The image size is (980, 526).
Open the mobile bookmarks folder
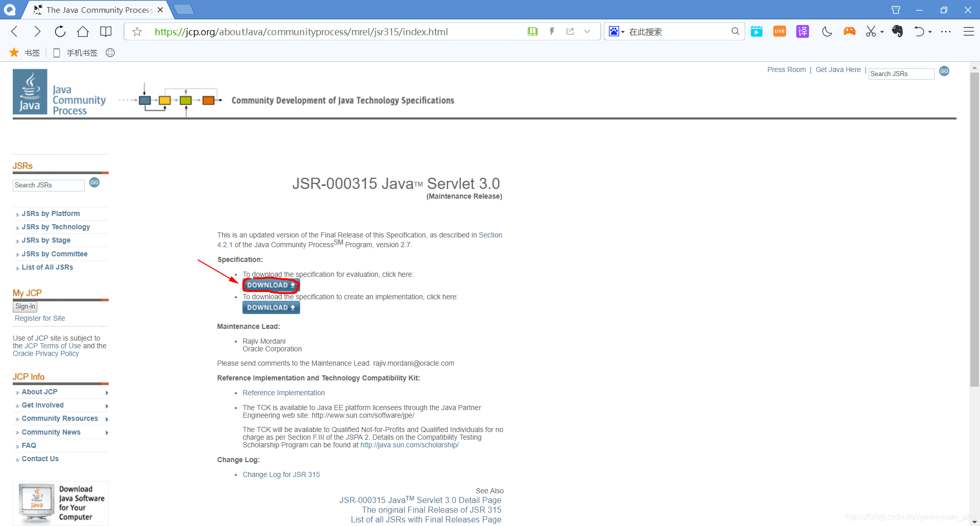pos(76,53)
